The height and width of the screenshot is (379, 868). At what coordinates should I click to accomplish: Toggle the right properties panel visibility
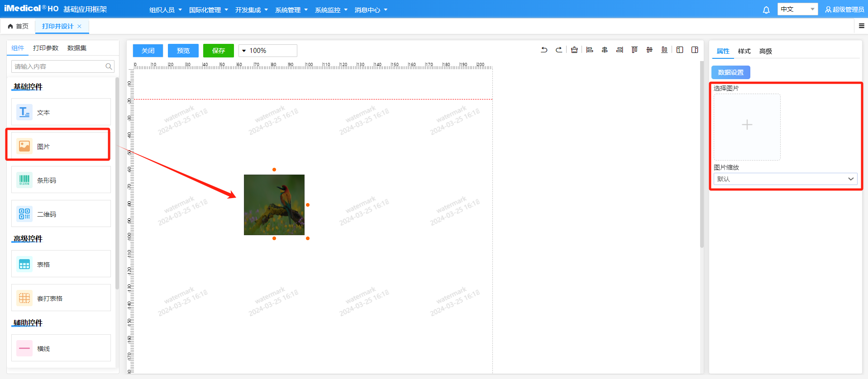[695, 50]
